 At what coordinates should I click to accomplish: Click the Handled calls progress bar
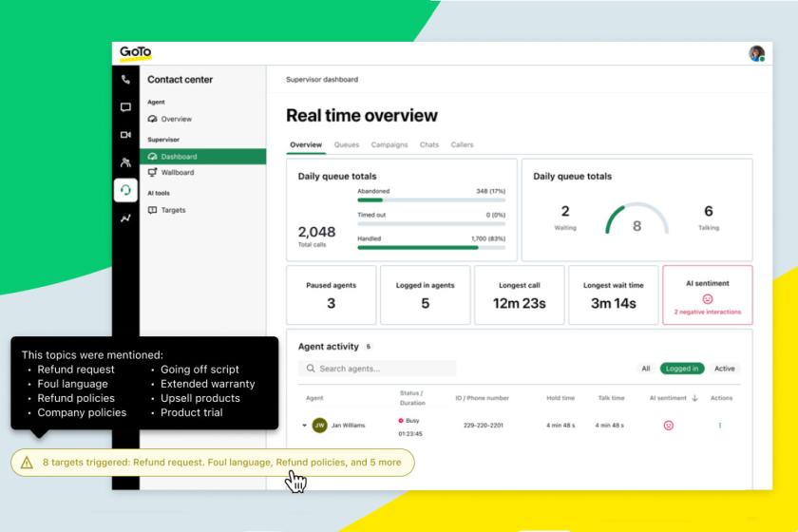431,248
